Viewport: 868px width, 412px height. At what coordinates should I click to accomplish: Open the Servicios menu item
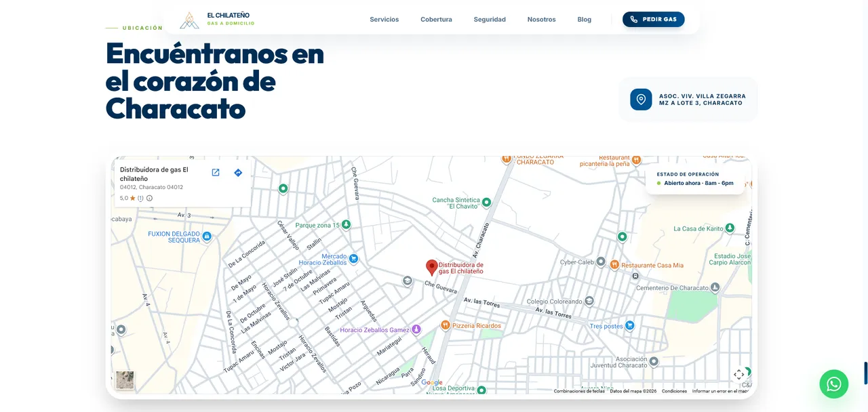tap(384, 20)
